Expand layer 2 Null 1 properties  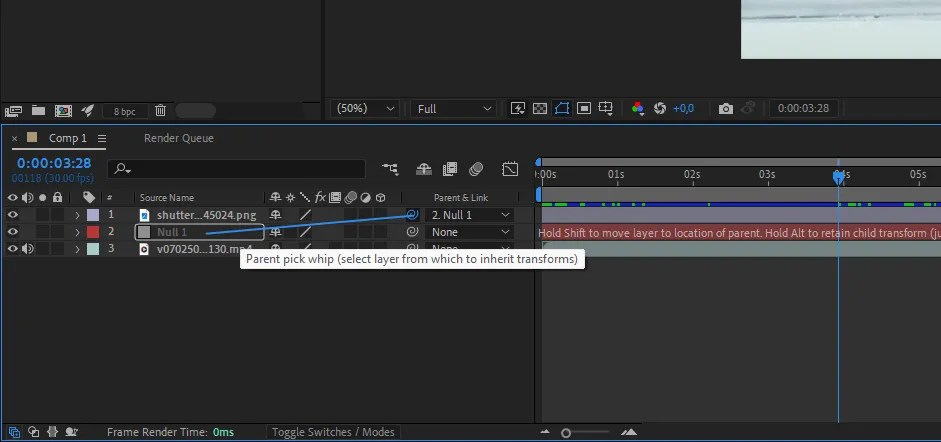(77, 231)
